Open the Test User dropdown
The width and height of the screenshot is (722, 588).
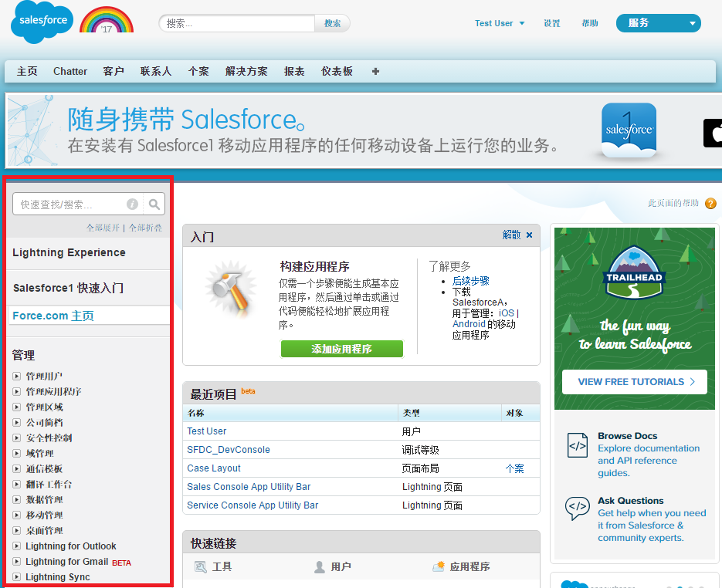coord(499,23)
